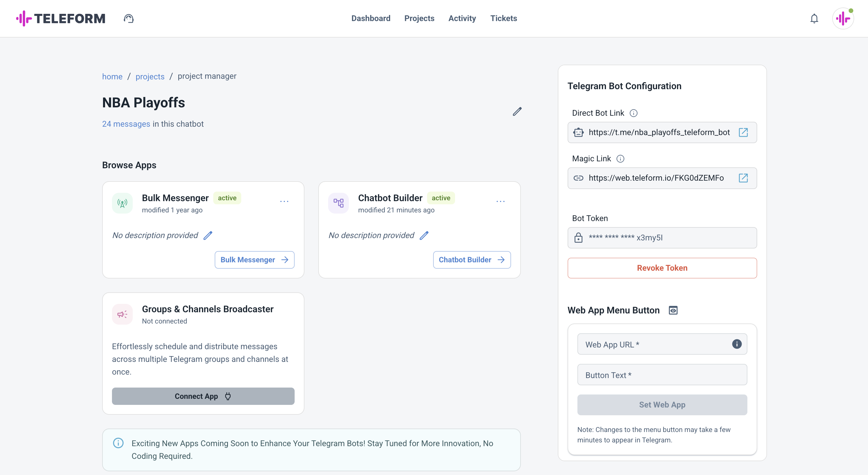
Task: Click the Bulk Messenger active badge
Action: click(x=227, y=198)
